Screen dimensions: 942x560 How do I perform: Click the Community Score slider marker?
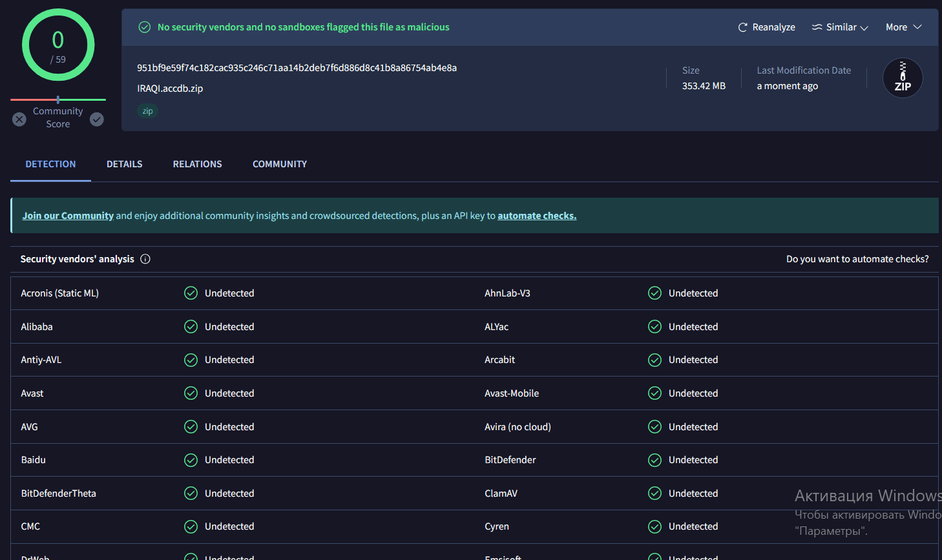point(58,100)
